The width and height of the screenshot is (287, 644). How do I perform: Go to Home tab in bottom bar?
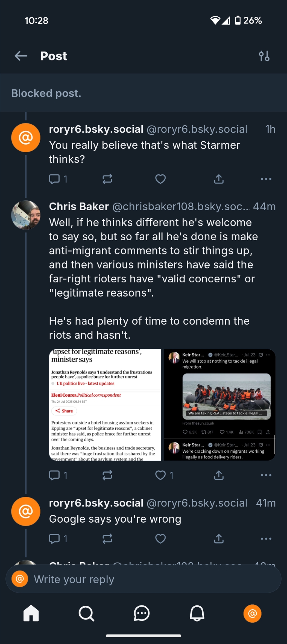point(31,613)
